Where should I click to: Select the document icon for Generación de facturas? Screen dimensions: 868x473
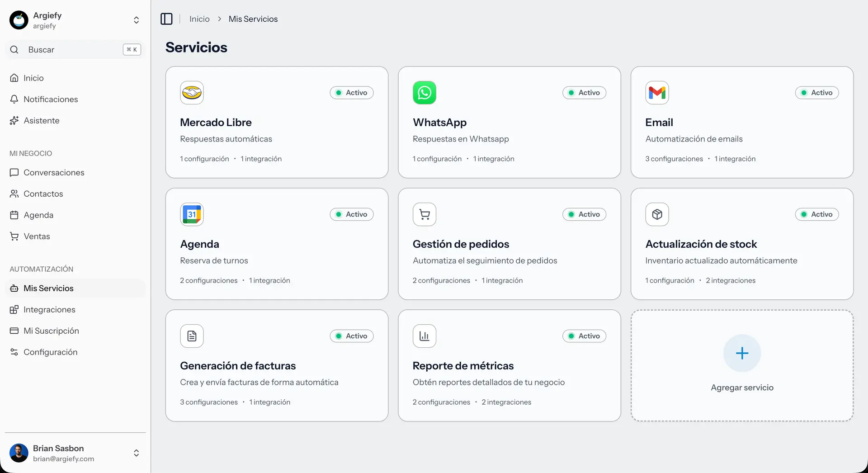(192, 336)
